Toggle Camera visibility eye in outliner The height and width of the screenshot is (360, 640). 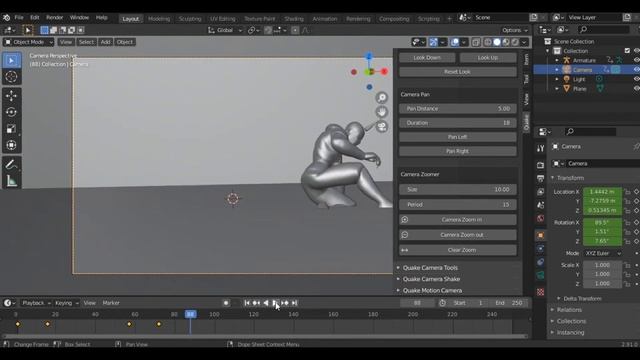[x=636, y=70]
